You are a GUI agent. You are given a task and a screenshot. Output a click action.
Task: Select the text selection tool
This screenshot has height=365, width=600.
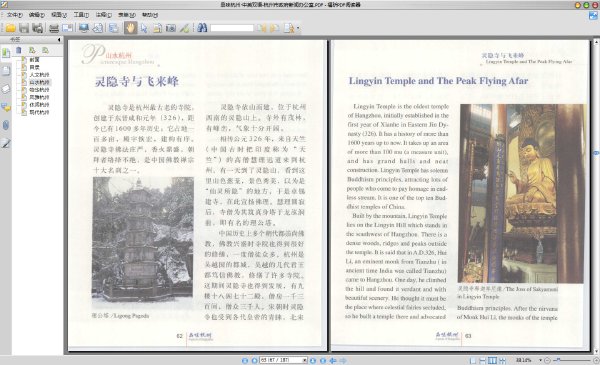click(157, 28)
